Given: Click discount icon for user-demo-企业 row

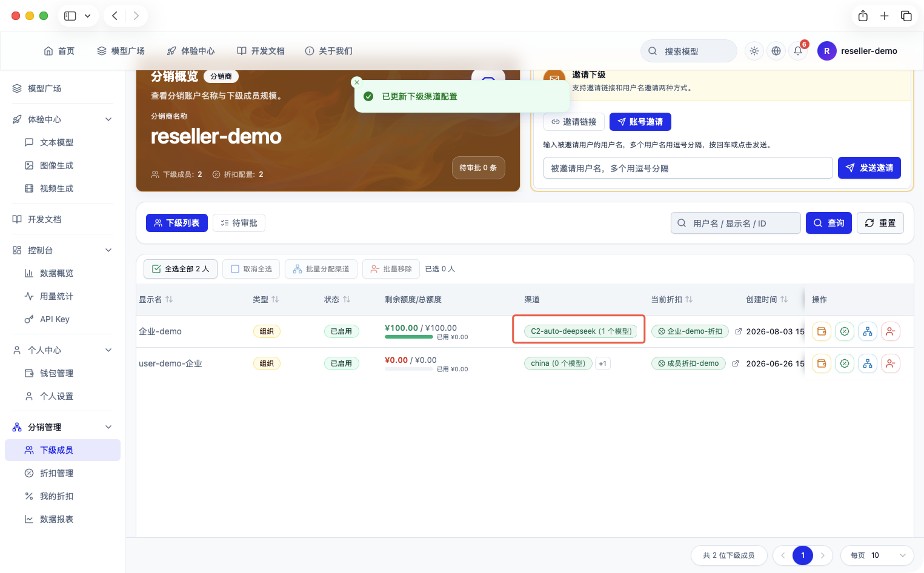Looking at the screenshot, I should pos(845,363).
